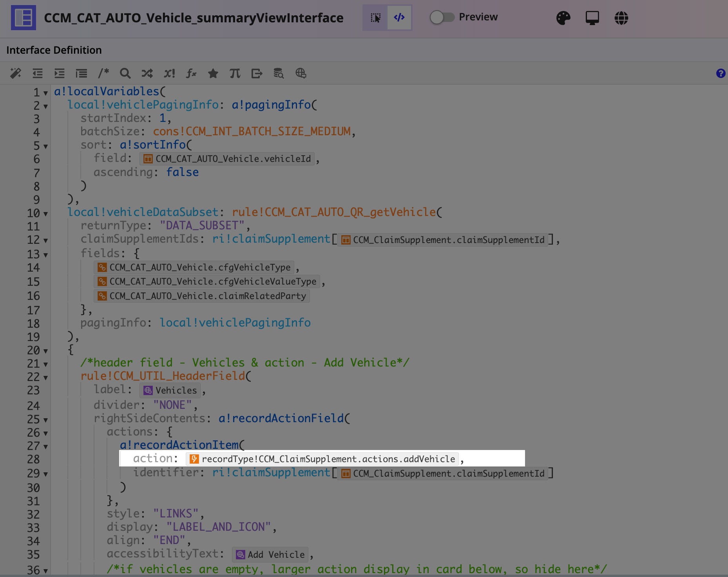This screenshot has width=728, height=577.
Task: Open the blue help question mark
Action: click(x=721, y=73)
